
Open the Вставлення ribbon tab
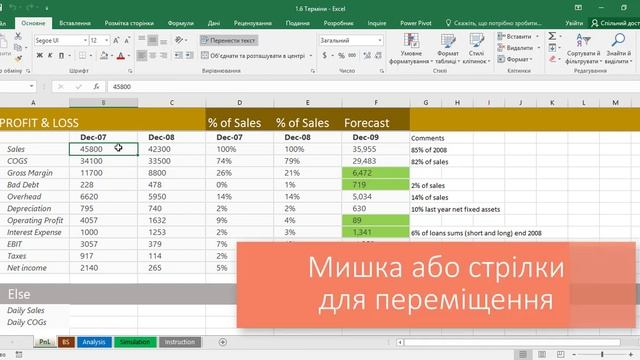pyautogui.click(x=75, y=23)
